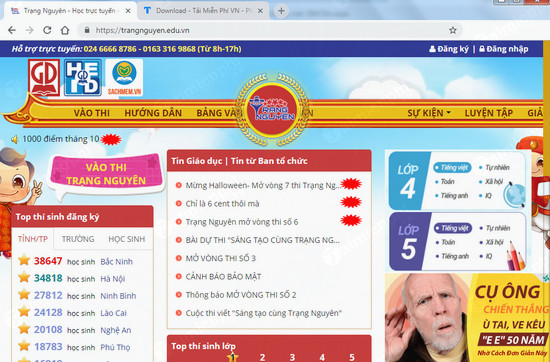This screenshot has height=362, width=550.
Task: Open the browser home page icon
Action: 65,30
